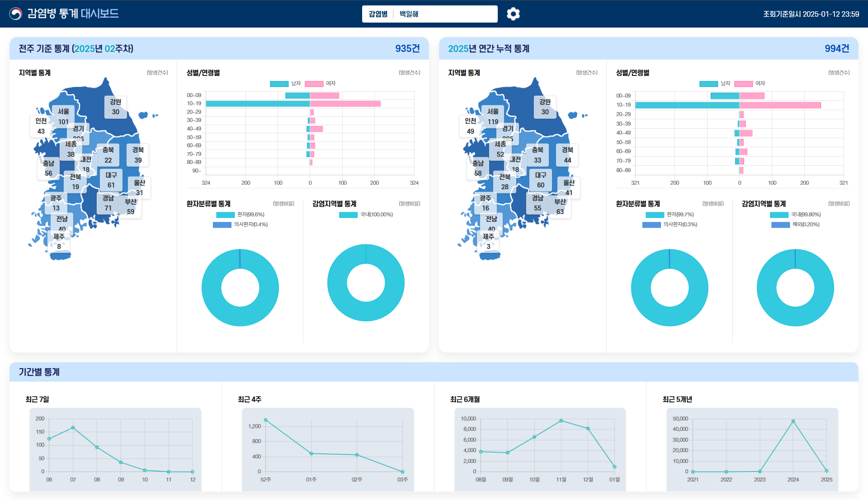
Task: Click the 감염병 통계 대시보드 title
Action: pos(73,14)
